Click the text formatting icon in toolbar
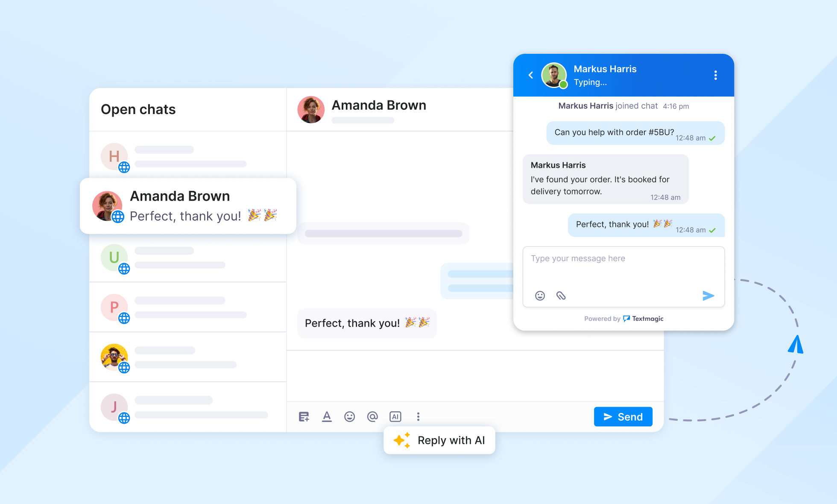 coord(326,417)
